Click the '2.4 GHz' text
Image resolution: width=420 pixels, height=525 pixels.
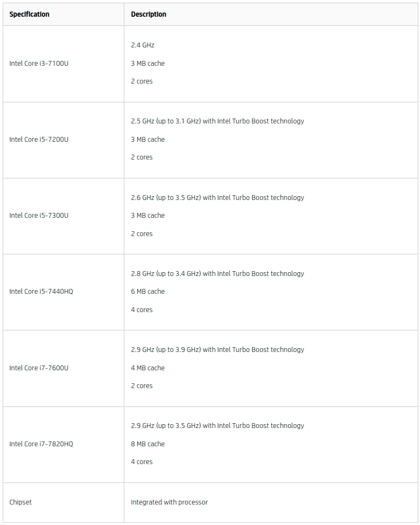(143, 45)
